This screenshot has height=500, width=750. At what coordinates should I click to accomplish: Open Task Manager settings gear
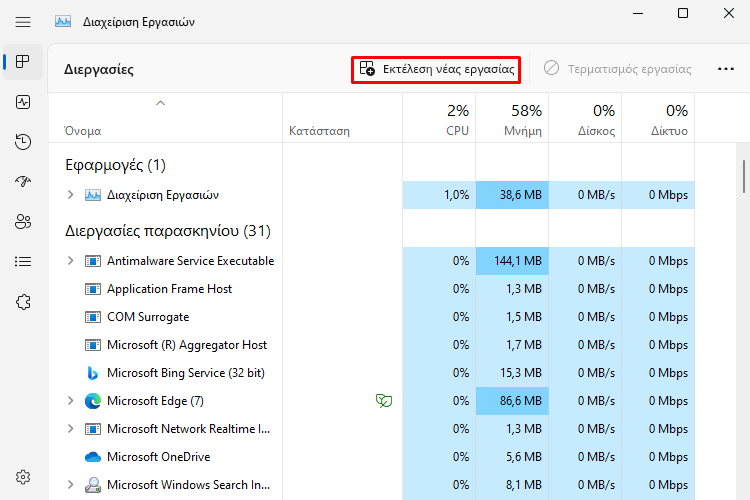click(23, 477)
